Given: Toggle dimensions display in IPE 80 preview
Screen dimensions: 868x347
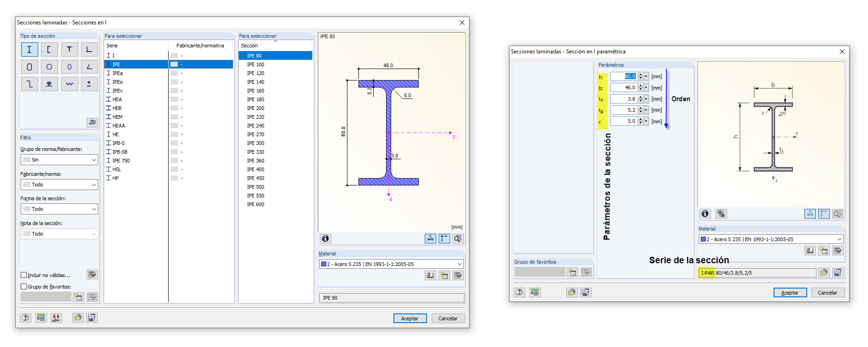Looking at the screenshot, I should coord(430,238).
